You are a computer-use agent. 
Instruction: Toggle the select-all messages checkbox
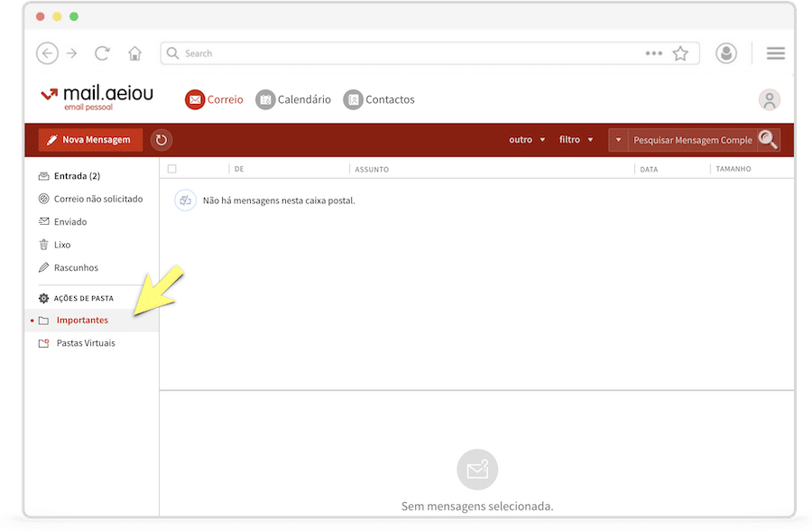(172, 169)
